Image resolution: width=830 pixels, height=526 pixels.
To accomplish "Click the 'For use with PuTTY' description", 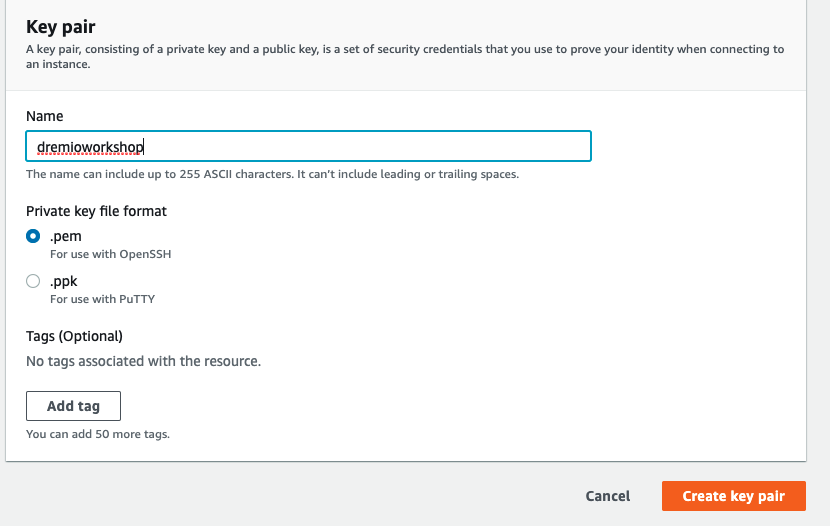I will [x=103, y=299].
